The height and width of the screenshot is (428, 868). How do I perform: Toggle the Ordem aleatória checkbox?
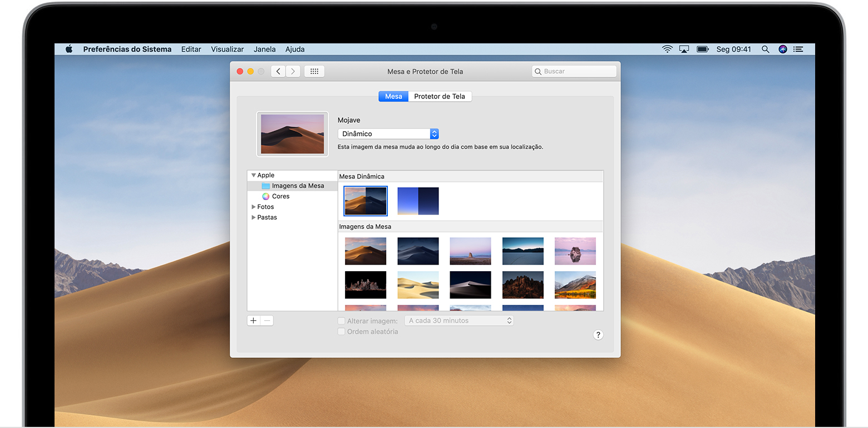pos(342,331)
